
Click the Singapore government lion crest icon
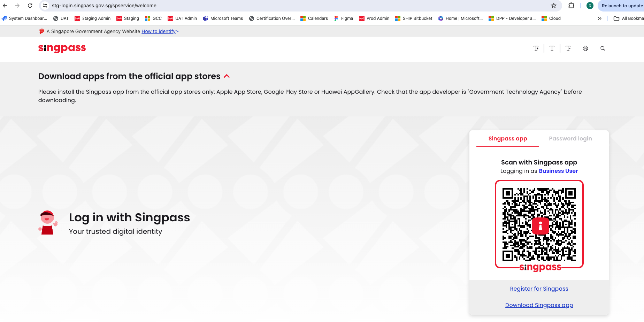(x=41, y=31)
